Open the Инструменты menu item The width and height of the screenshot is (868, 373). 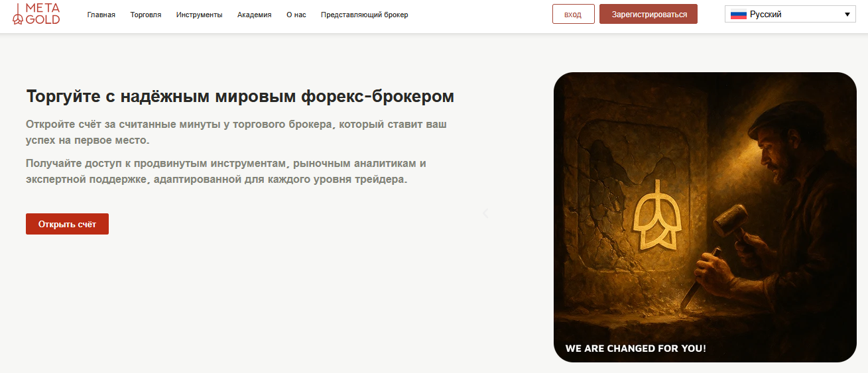[x=200, y=15]
